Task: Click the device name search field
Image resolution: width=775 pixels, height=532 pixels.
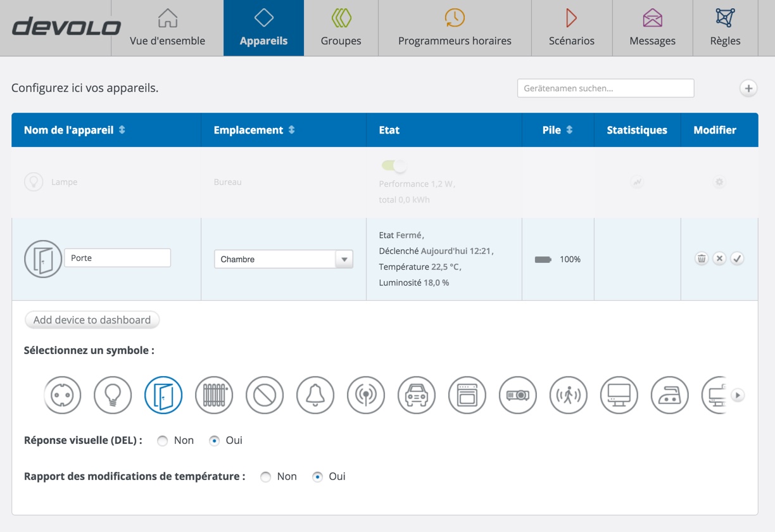Action: [x=605, y=89]
